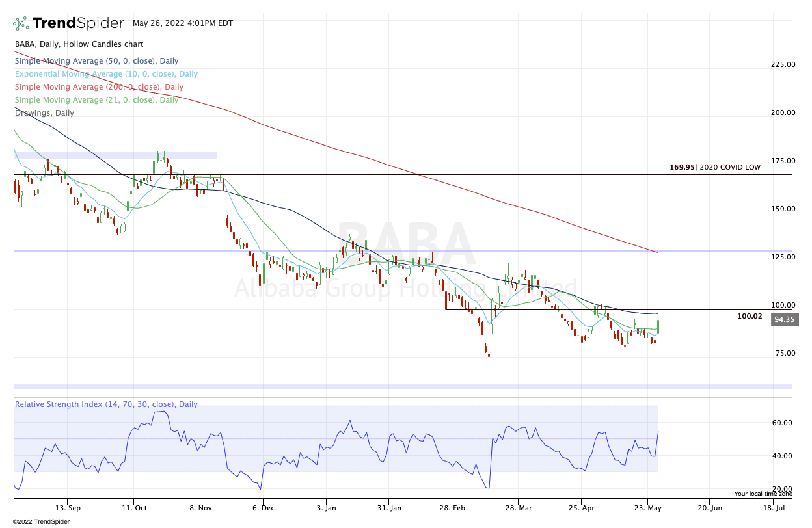Click the 23. May date label

point(648,507)
